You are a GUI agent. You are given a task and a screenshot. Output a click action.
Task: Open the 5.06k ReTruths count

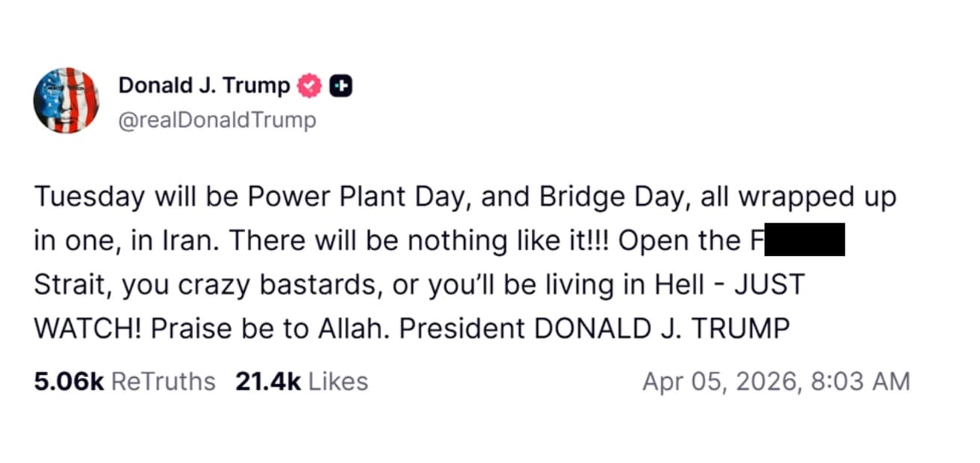[x=69, y=382]
